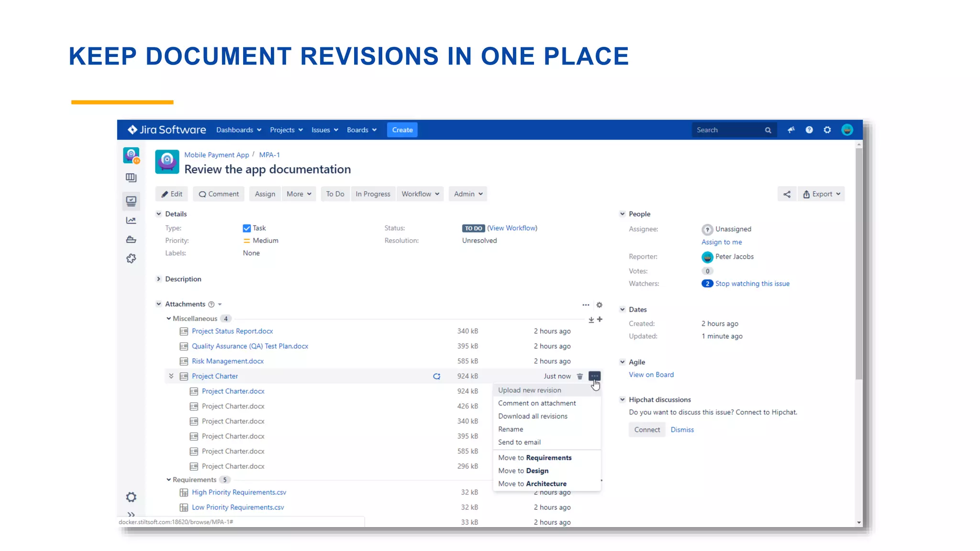Collapse the Miscellaneous category
Image resolution: width=980 pixels, height=551 pixels.
(x=168, y=319)
